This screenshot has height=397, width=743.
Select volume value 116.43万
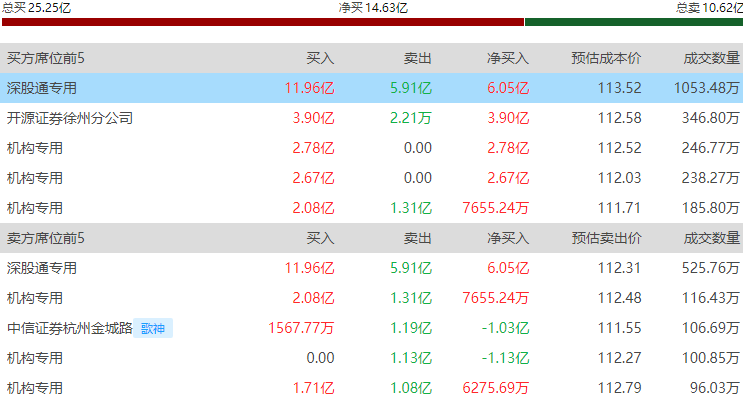tap(711, 298)
